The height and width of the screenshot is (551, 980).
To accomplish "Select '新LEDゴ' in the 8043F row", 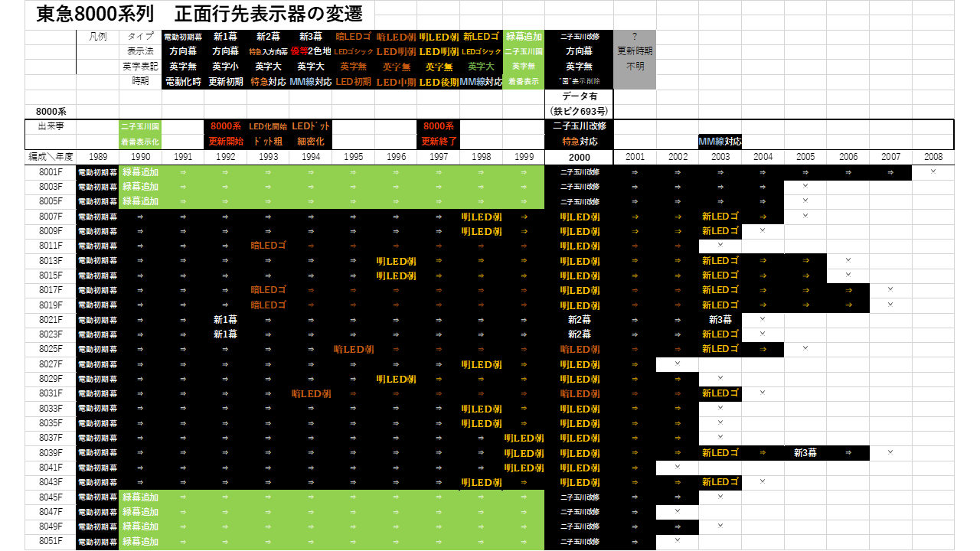I will point(720,482).
